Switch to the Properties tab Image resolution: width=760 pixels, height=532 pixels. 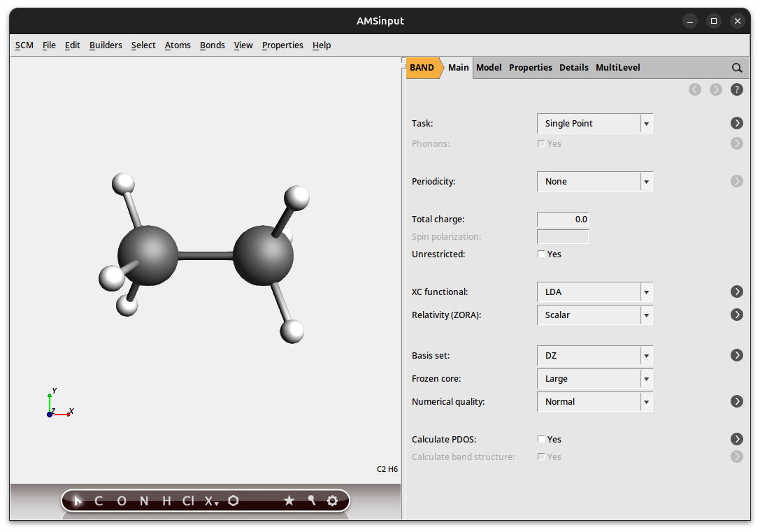pyautogui.click(x=530, y=68)
